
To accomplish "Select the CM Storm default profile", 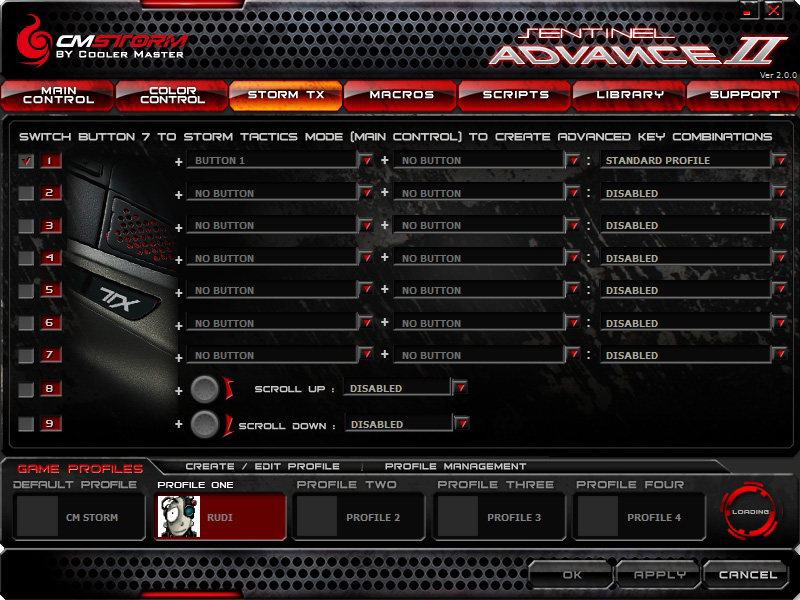I will pyautogui.click(x=79, y=516).
